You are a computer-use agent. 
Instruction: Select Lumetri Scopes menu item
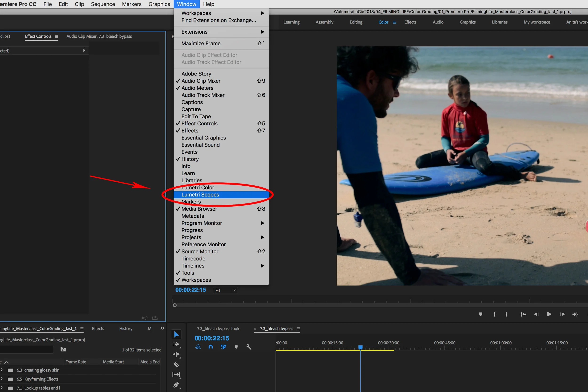click(x=221, y=195)
